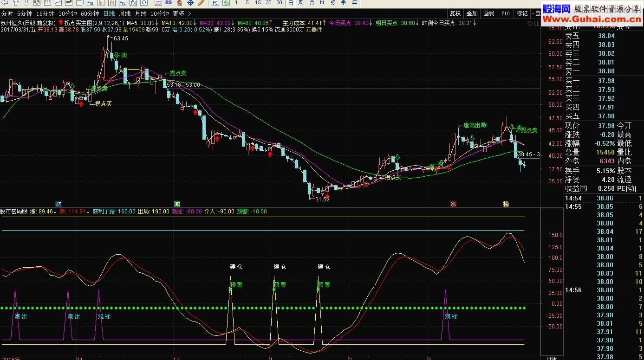The image size is (644, 360).
Task: Open the 股市密码眼 sub-indicator label
Action: click(x=14, y=211)
